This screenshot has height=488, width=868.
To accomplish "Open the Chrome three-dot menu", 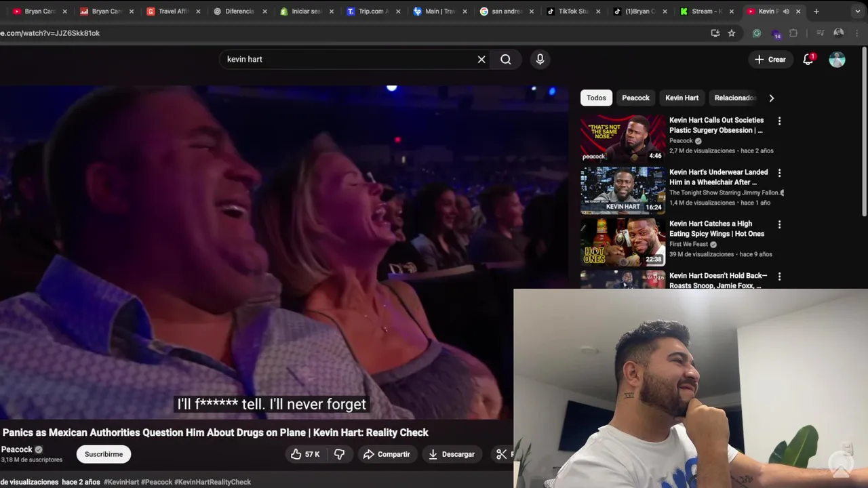I will [859, 33].
